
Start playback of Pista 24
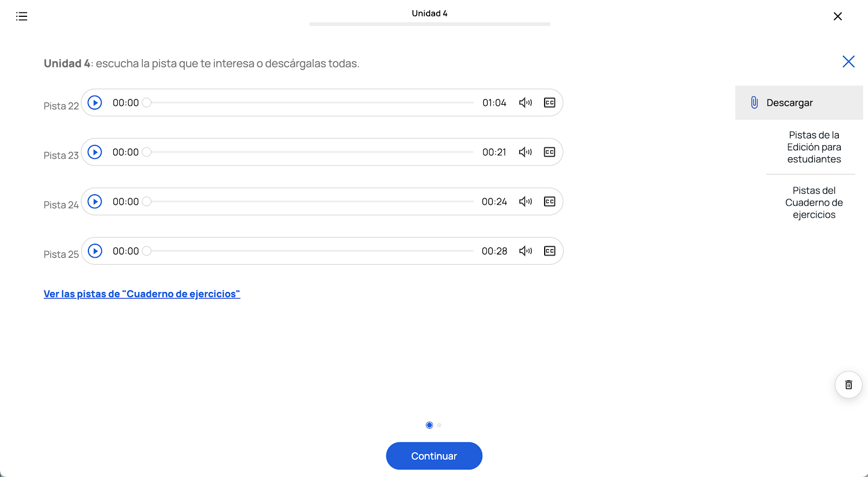point(95,201)
